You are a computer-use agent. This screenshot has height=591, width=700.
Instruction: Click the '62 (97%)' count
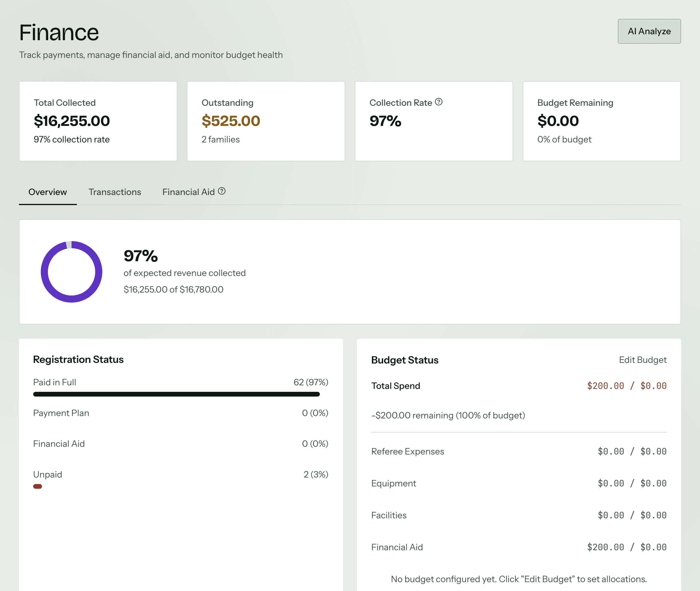click(x=311, y=382)
